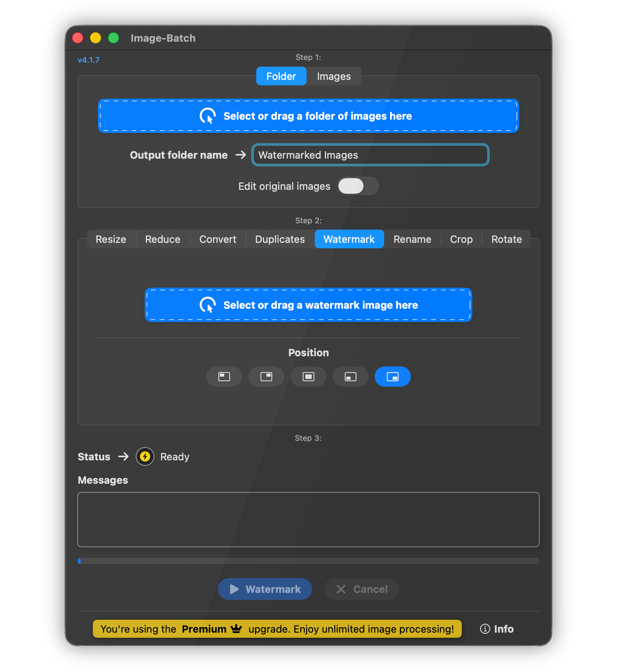Click the Image-Batch window title

(x=163, y=38)
